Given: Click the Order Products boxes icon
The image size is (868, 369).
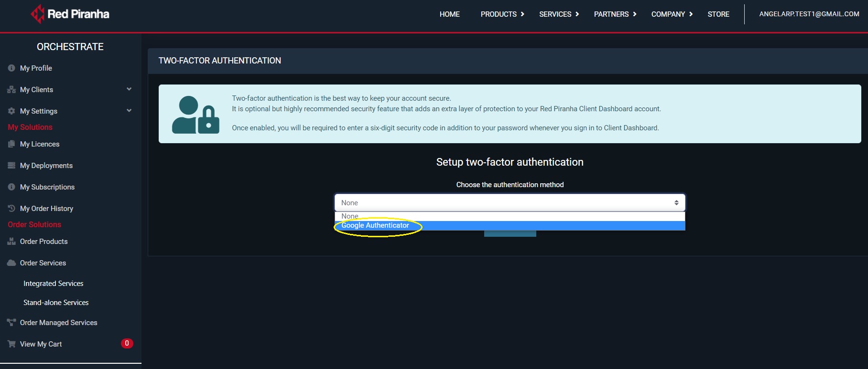Looking at the screenshot, I should coord(11,242).
